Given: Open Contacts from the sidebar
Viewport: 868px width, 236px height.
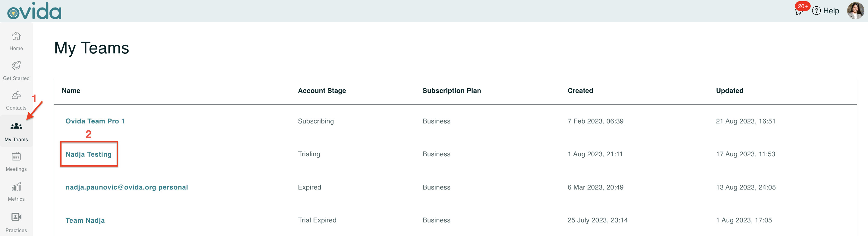Looking at the screenshot, I should (16, 95).
